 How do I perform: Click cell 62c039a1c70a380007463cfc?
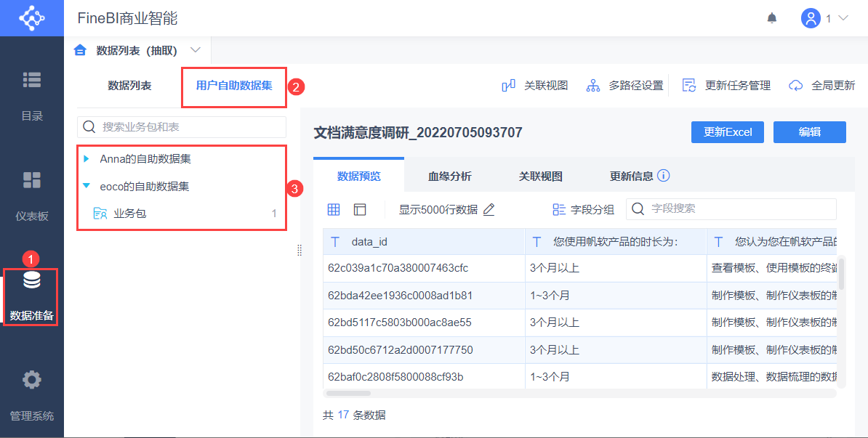click(424, 268)
